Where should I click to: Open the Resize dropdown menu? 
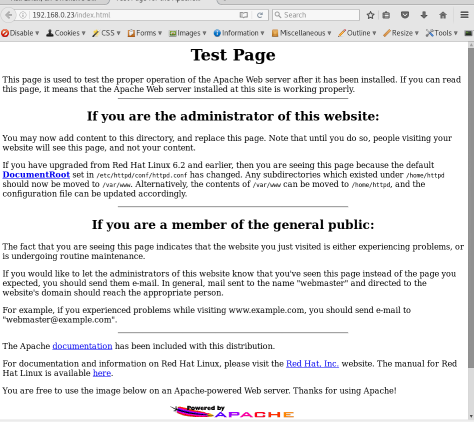[401, 33]
